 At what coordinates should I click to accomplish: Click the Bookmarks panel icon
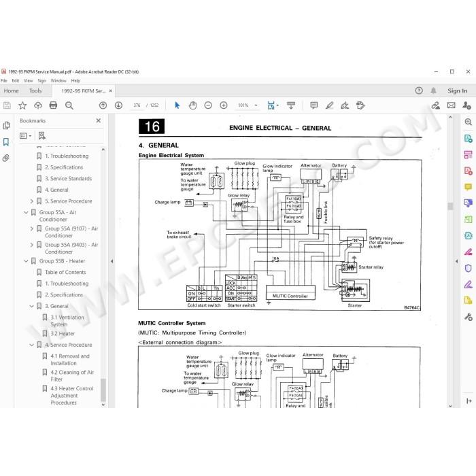[6, 141]
